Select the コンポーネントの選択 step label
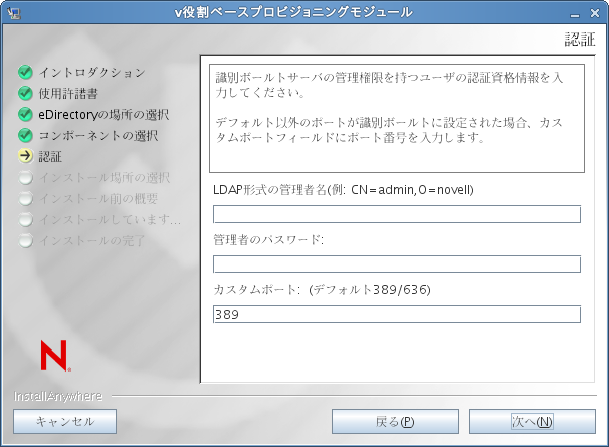 click(98, 136)
